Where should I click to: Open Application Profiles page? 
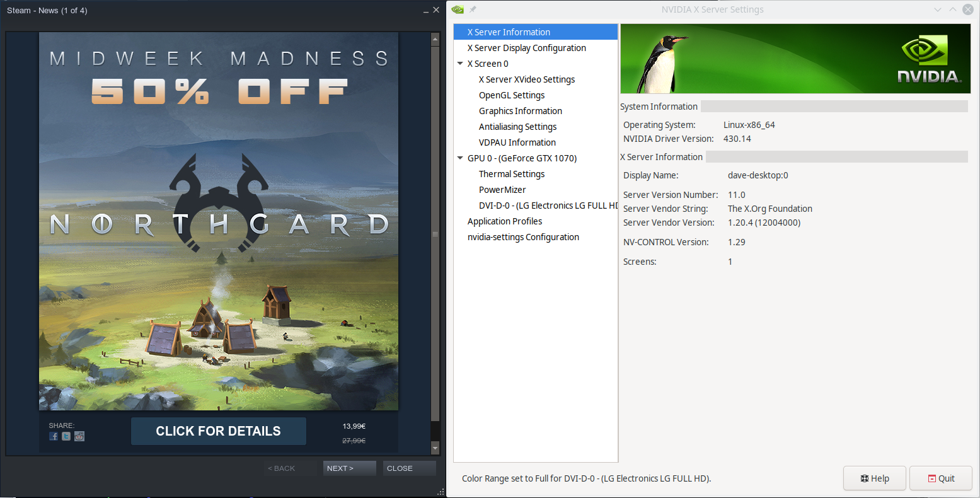pyautogui.click(x=505, y=221)
